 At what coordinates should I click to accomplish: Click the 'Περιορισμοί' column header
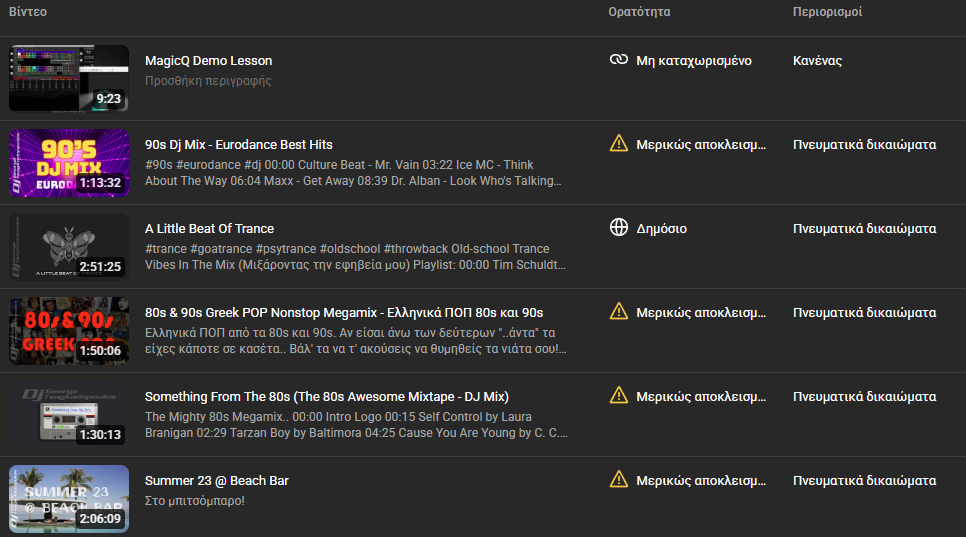click(827, 12)
